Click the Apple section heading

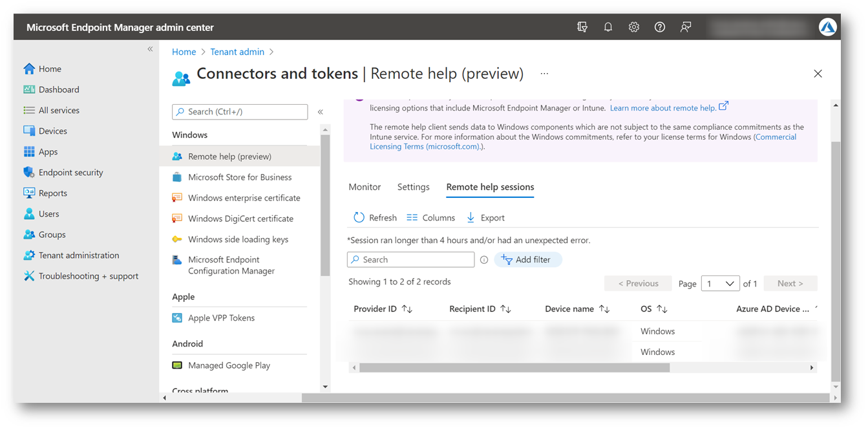183,297
